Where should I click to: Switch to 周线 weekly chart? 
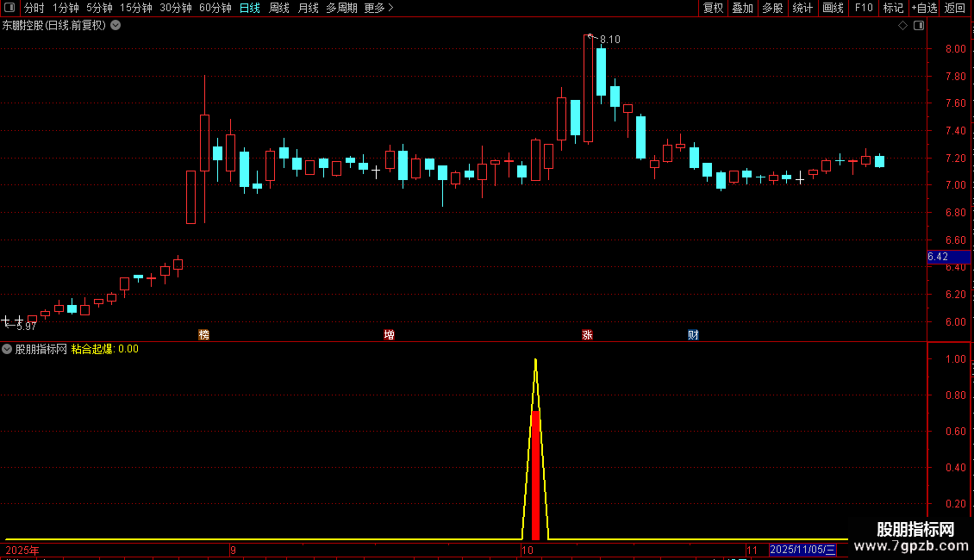click(x=279, y=8)
